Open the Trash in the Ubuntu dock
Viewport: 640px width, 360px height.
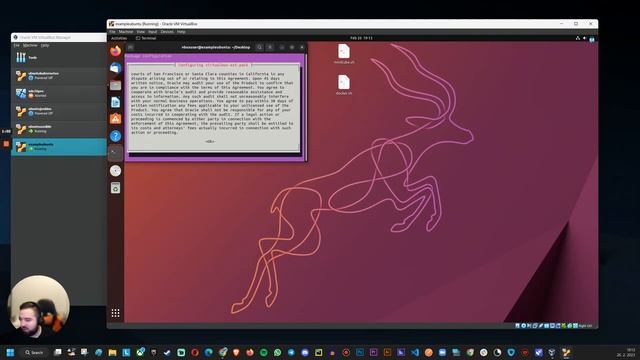[x=116, y=188]
